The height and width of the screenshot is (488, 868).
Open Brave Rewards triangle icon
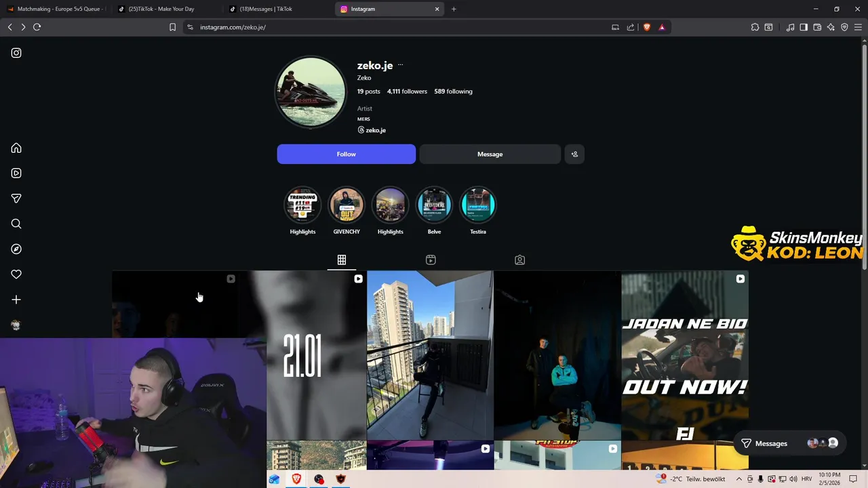point(662,27)
